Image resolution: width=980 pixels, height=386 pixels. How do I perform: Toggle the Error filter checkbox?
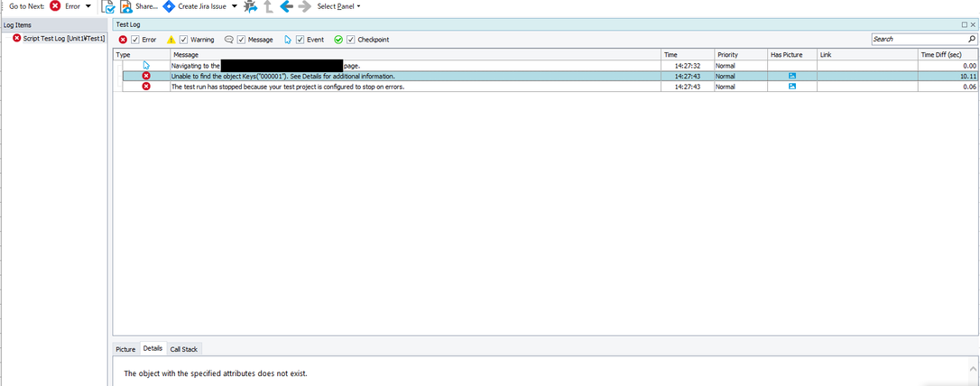point(135,40)
